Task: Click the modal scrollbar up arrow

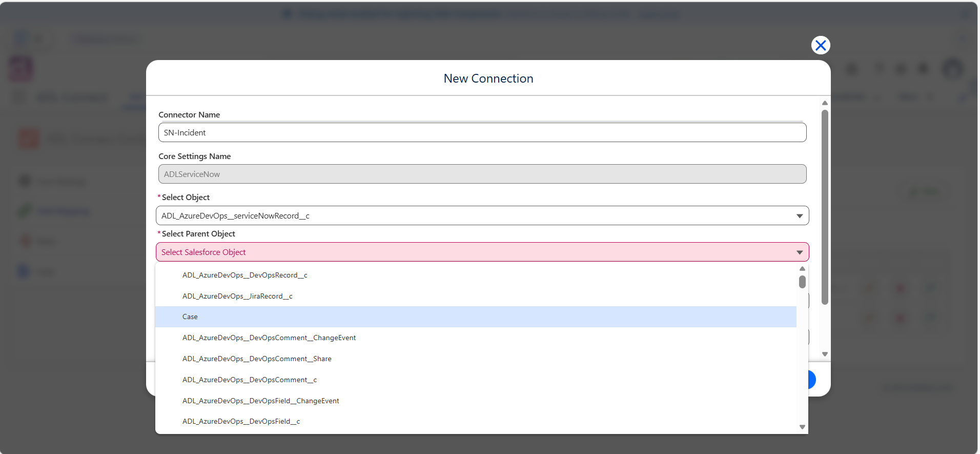Action: (x=825, y=103)
